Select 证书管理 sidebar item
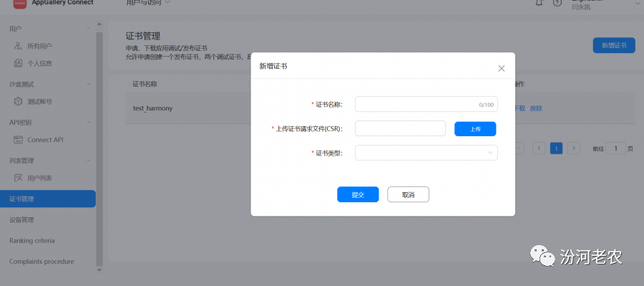The image size is (644, 286). [48, 199]
